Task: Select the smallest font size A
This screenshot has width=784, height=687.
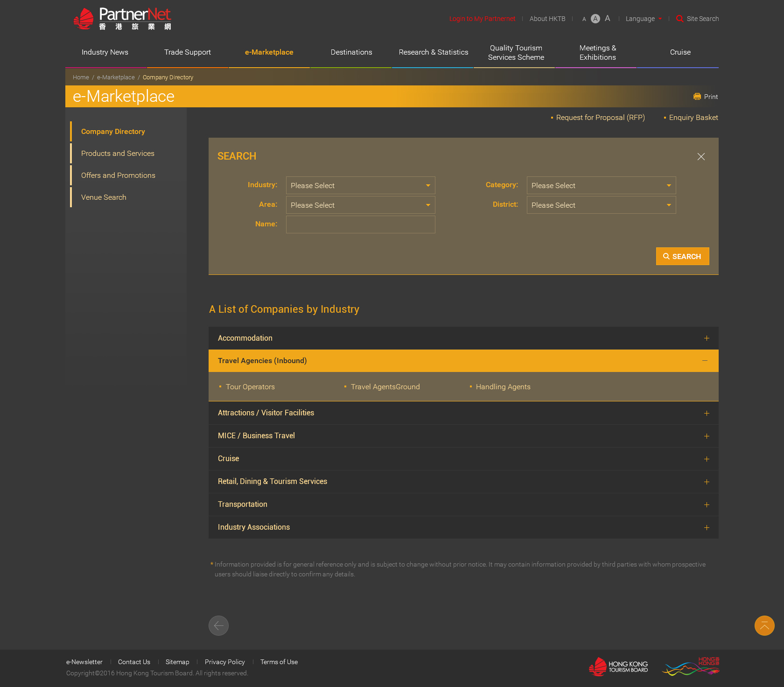Action: click(x=584, y=19)
